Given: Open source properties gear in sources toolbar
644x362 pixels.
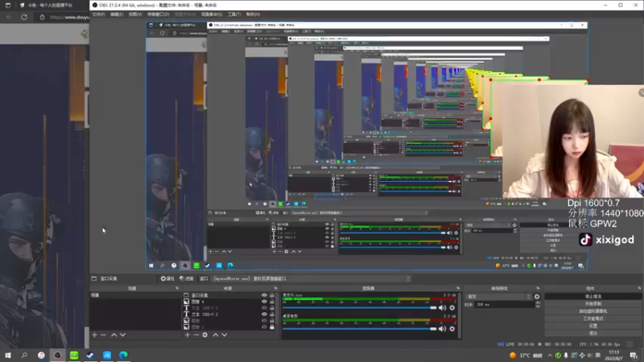Looking at the screenshot, I should point(205,335).
